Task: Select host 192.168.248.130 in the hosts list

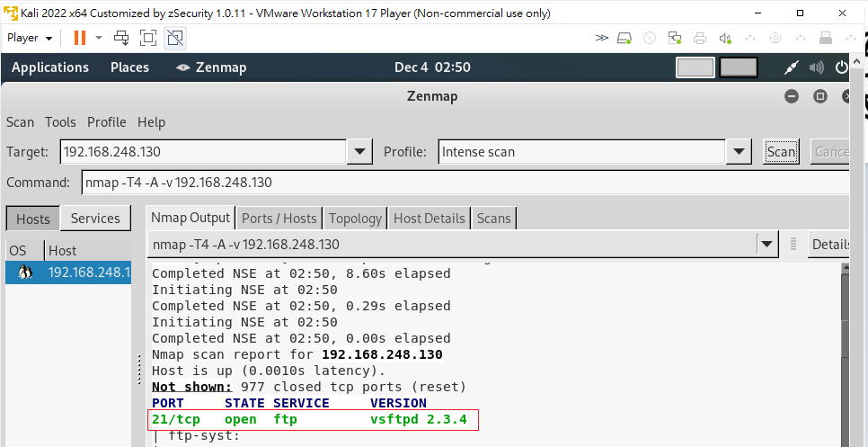Action: coord(88,273)
